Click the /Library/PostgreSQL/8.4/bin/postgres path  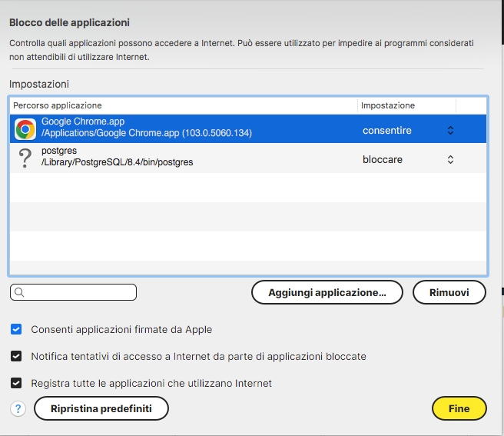117,162
